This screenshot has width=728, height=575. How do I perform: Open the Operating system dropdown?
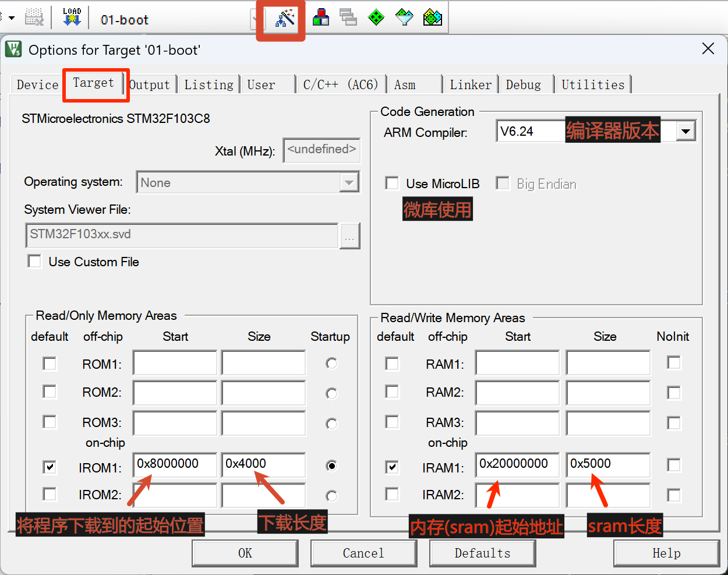point(348,182)
